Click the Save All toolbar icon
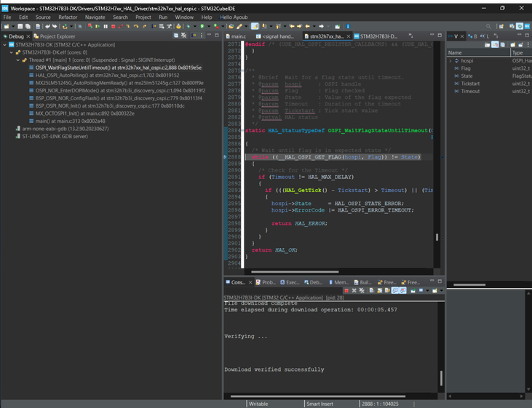The image size is (532, 408). [28, 26]
